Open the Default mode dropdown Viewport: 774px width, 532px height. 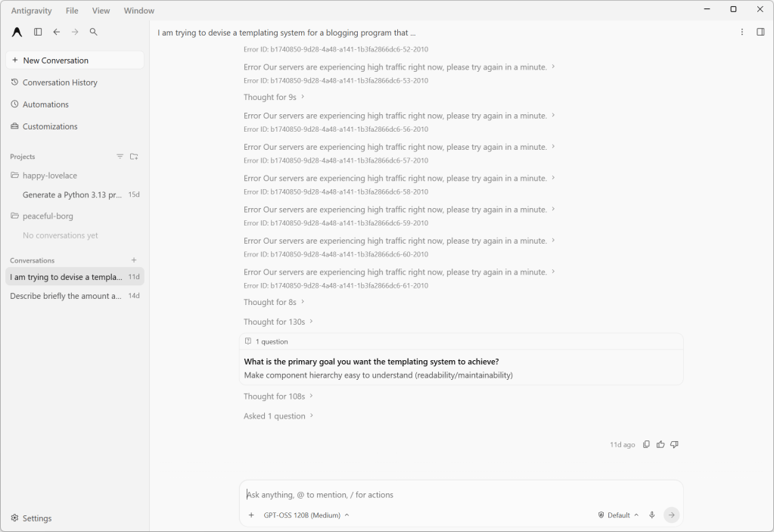pos(618,515)
